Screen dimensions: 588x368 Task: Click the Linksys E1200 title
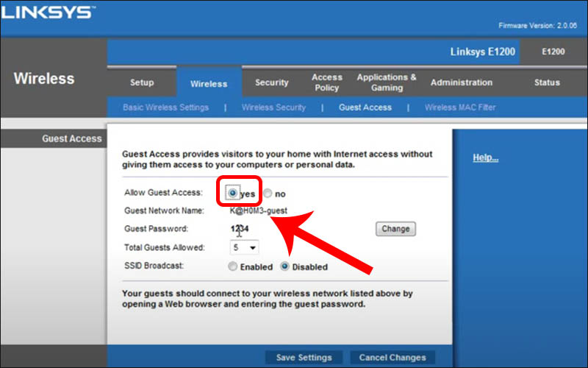(x=482, y=52)
